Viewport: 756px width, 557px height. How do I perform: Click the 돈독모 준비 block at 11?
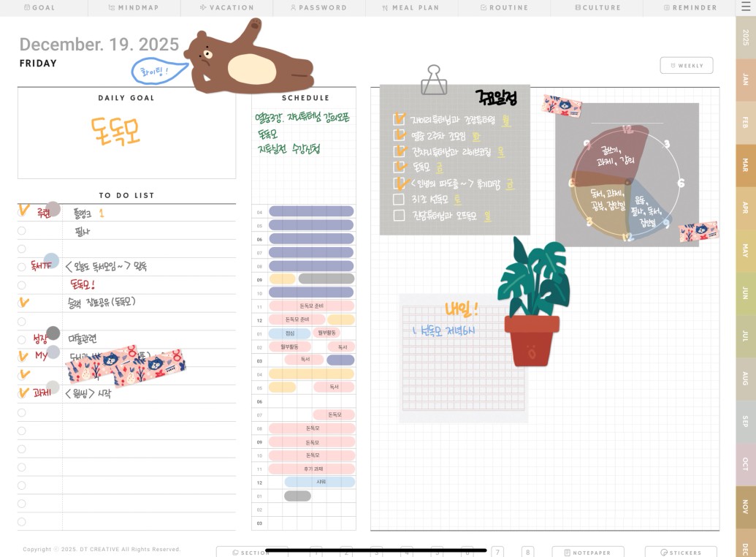[311, 306]
